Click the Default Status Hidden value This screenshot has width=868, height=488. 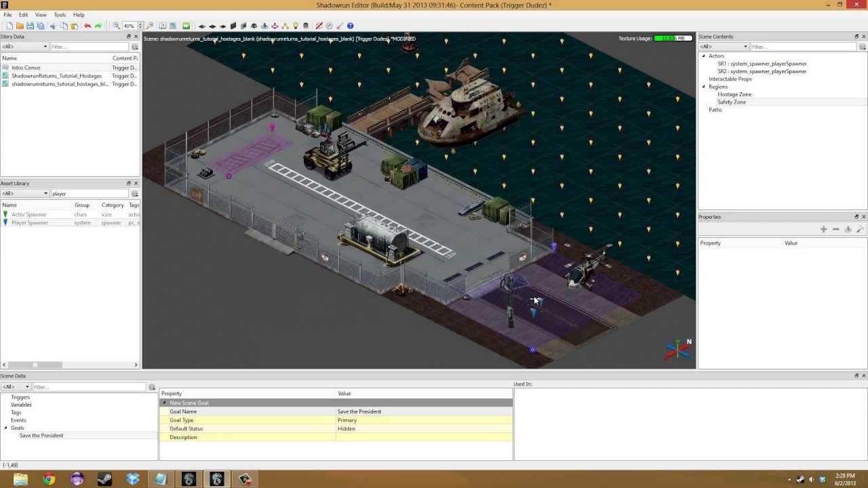424,428
